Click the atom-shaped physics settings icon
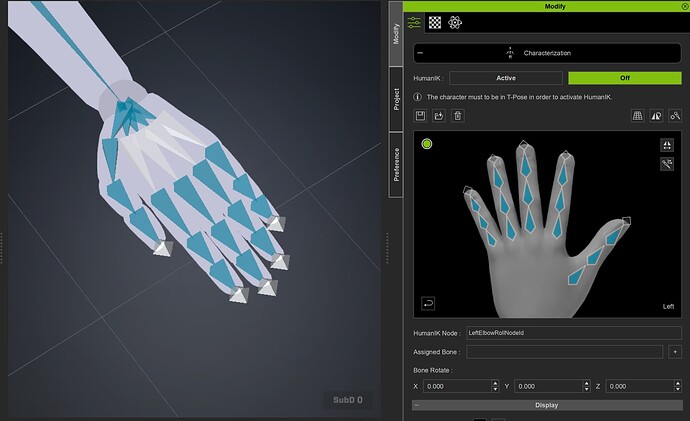Viewport: 690px width, 421px height. tap(455, 22)
